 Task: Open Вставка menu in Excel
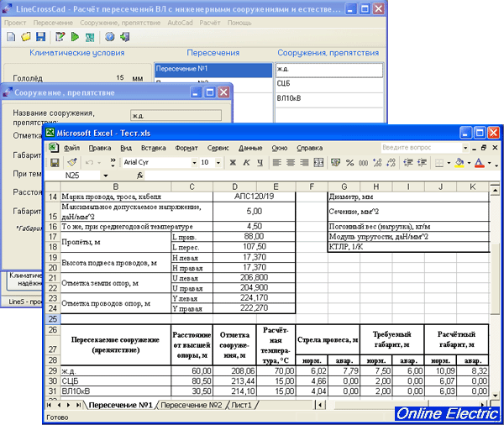click(x=154, y=148)
